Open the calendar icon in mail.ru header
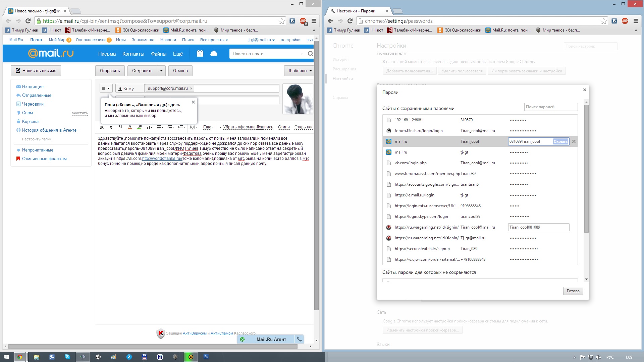644x362 pixels. click(200, 54)
